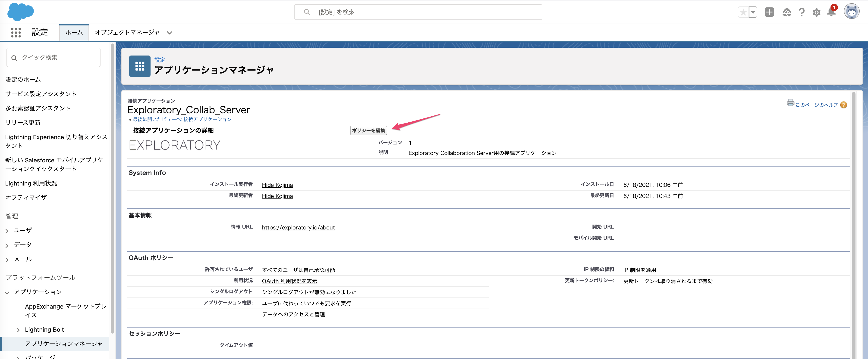Screen dimensions: 868x359
Task: Click 更新トークンは取り消されるまで有効 value
Action: 667,281
